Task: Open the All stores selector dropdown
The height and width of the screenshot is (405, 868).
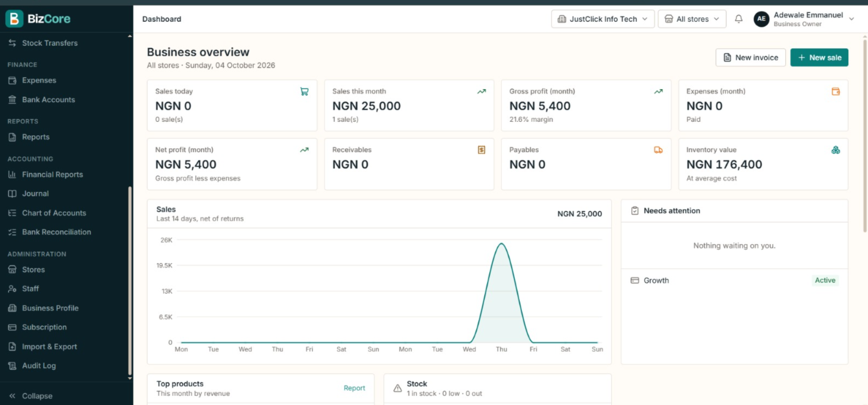Action: (x=692, y=19)
